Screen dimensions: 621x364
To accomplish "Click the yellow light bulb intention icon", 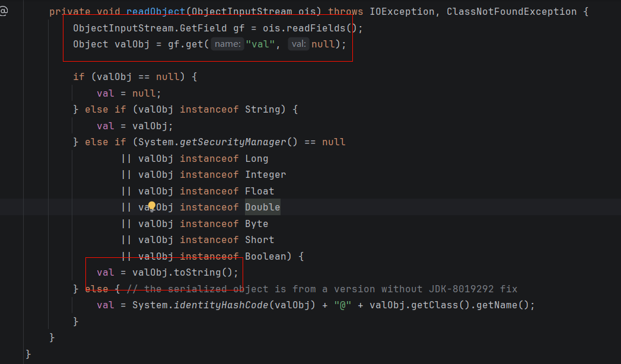I will 152,206.
